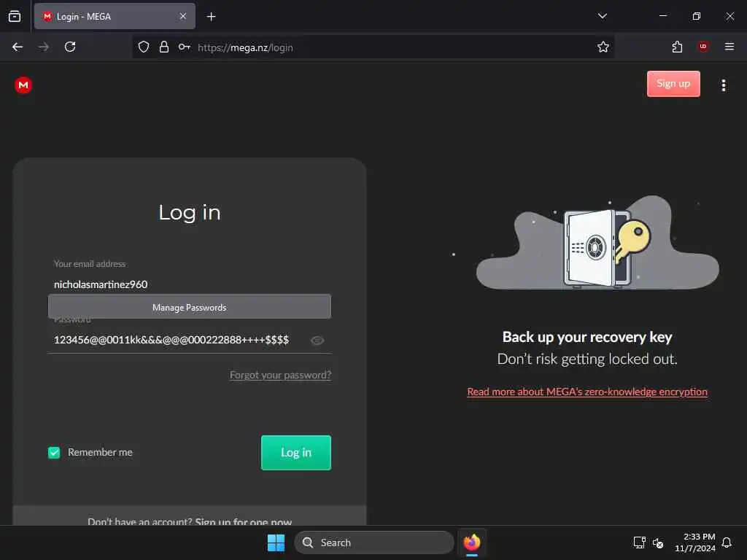This screenshot has height=560, width=747.
Task: Minimize the Firefox window
Action: click(662, 16)
